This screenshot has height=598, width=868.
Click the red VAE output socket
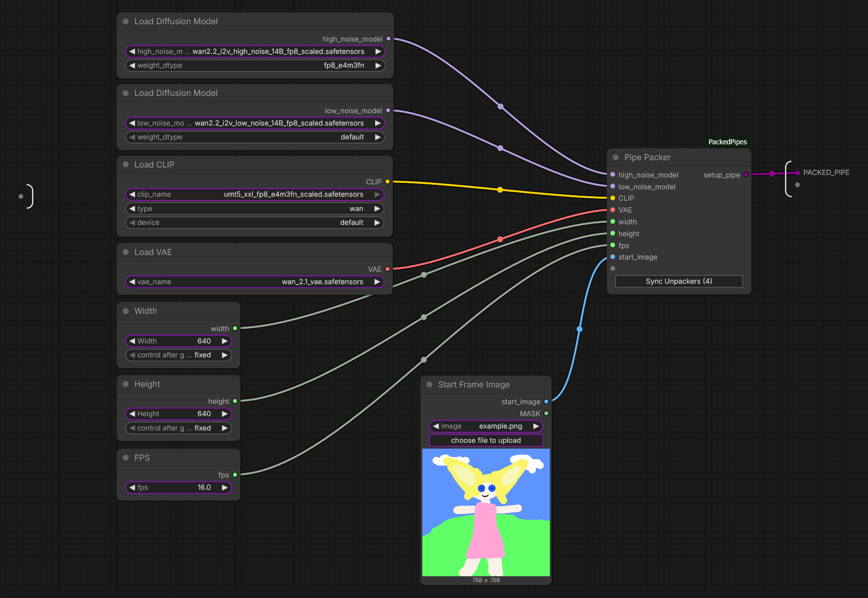[x=388, y=269]
